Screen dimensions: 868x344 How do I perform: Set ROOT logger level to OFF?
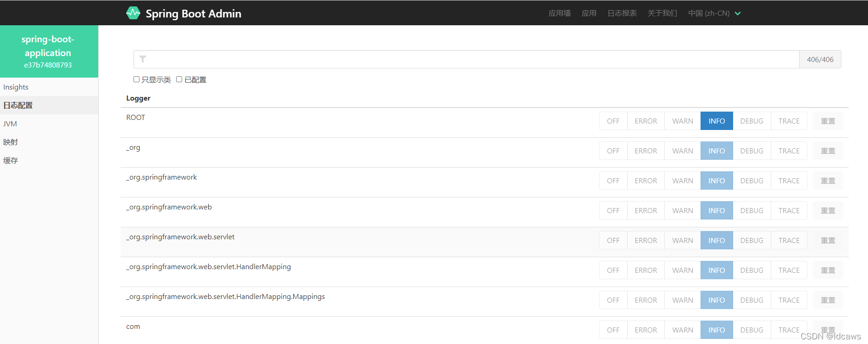[x=613, y=121]
